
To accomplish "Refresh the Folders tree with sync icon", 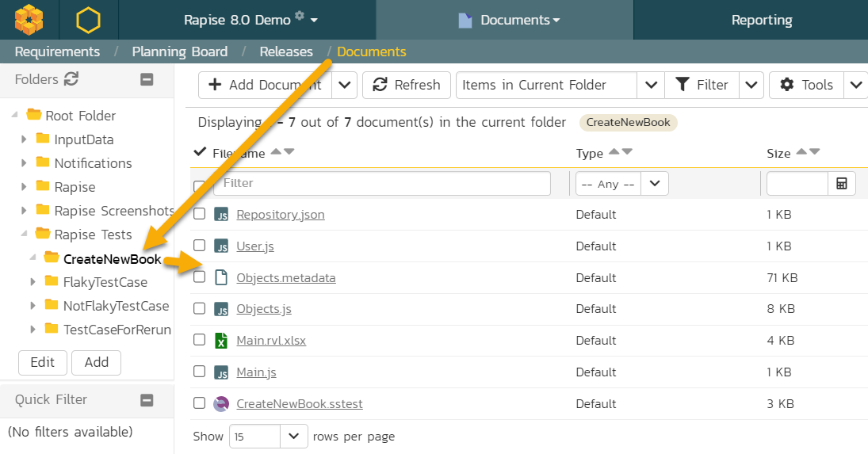I will pos(71,79).
